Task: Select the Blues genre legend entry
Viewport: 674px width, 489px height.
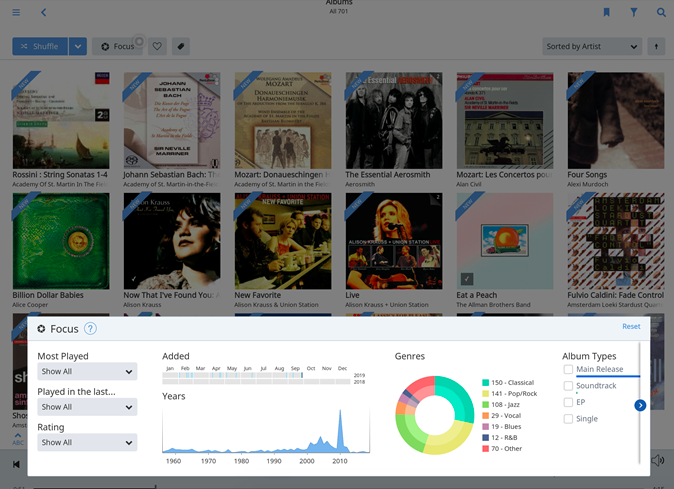Action: coord(502,427)
